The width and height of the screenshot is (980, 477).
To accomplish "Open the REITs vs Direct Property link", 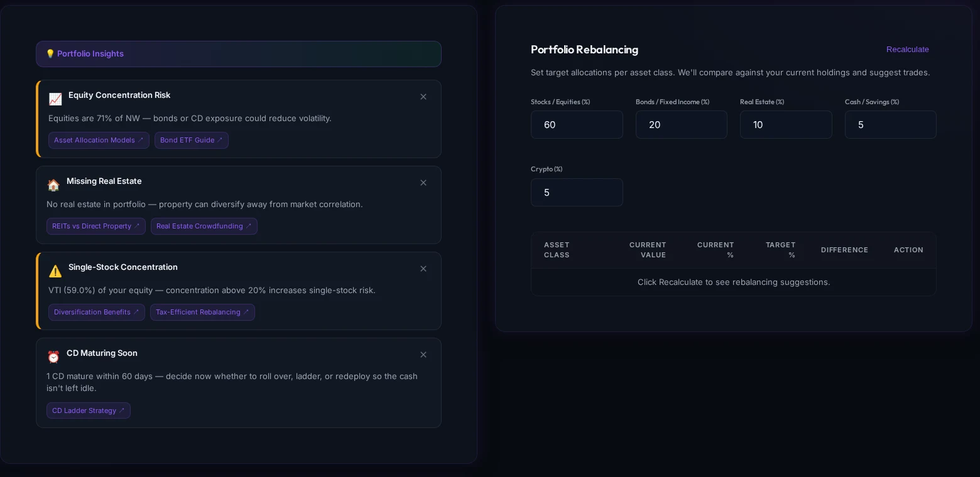I will click(96, 226).
